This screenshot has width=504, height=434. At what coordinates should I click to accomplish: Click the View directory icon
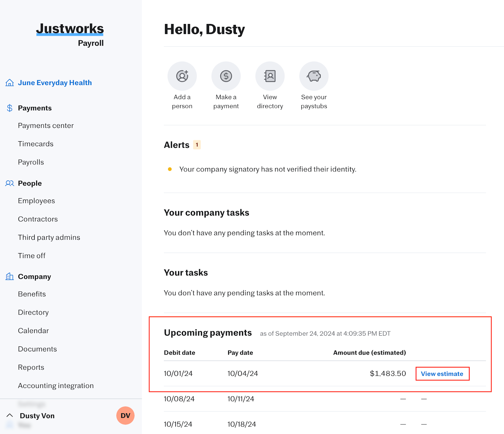pyautogui.click(x=270, y=76)
